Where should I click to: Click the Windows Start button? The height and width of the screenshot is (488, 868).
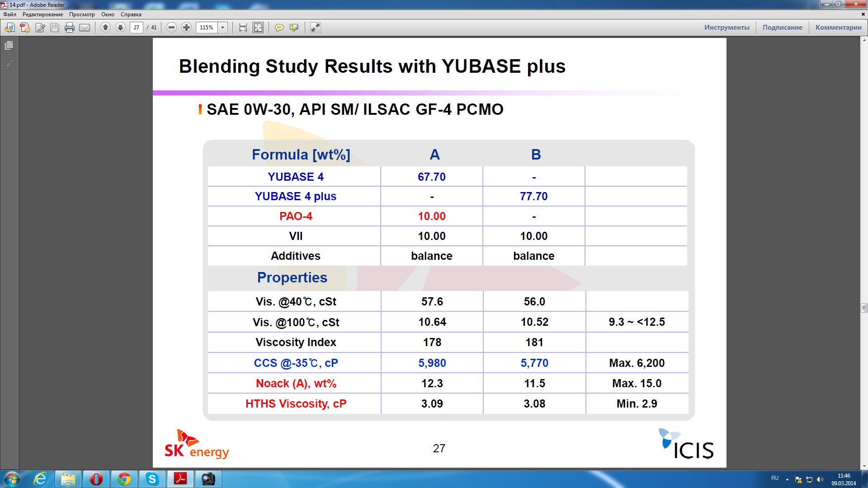point(12,479)
